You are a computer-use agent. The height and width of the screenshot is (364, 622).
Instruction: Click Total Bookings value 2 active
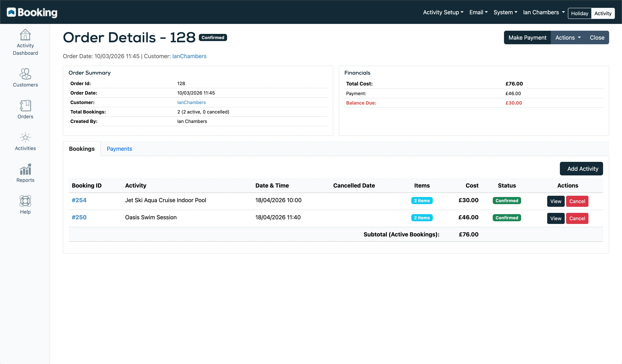click(203, 112)
